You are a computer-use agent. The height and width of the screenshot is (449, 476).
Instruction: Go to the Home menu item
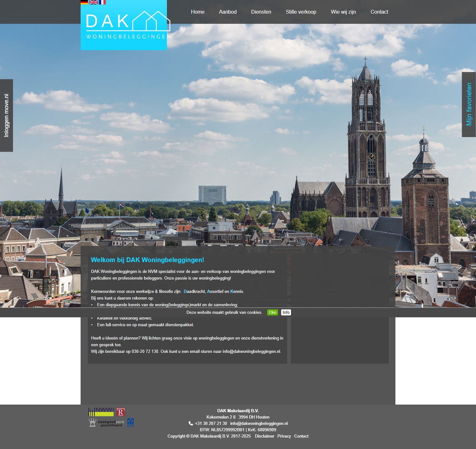tap(198, 12)
